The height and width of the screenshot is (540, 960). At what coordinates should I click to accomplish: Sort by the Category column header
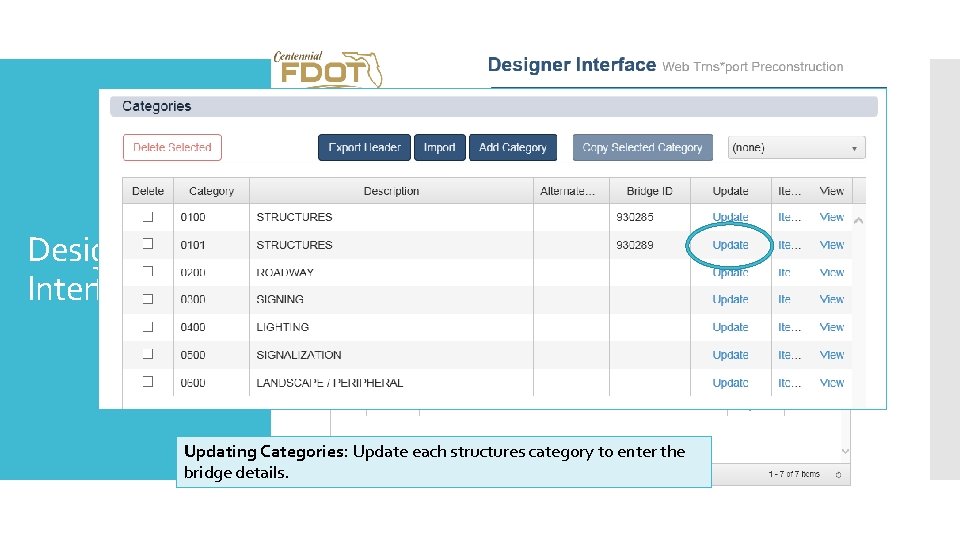(x=211, y=191)
